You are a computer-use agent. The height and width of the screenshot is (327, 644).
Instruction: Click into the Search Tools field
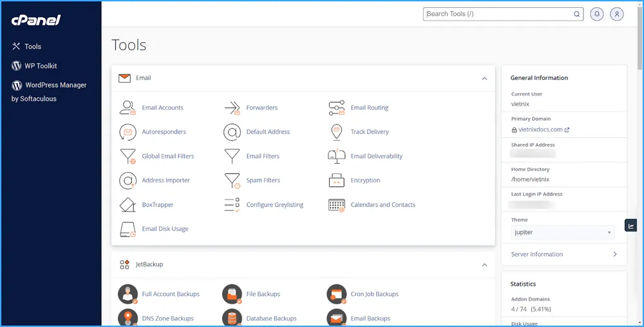coord(498,14)
